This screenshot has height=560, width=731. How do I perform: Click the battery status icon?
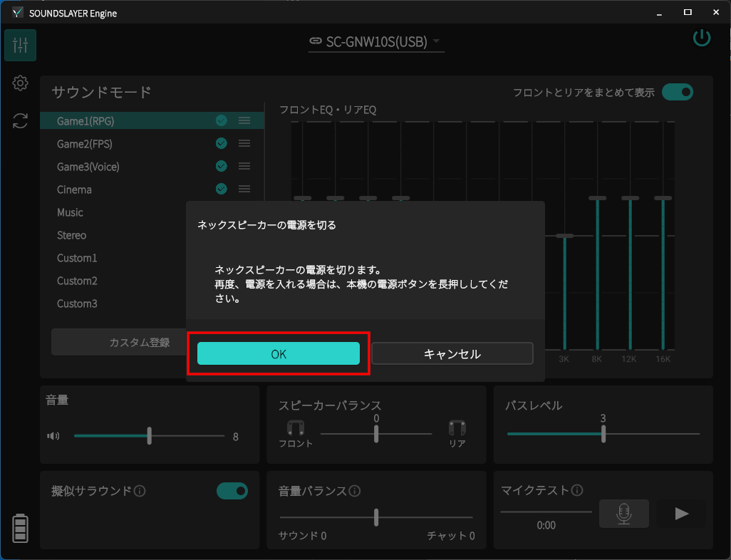(x=20, y=528)
